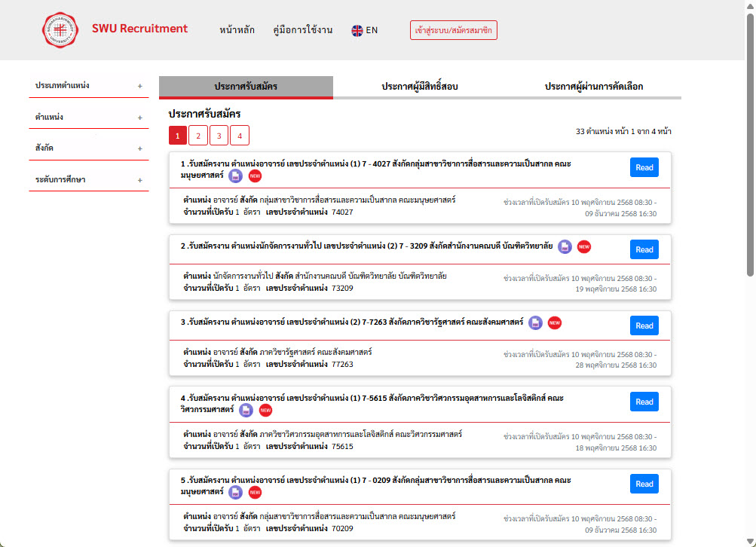Click the red NEW badge on listing 2
756x547 pixels.
point(584,246)
